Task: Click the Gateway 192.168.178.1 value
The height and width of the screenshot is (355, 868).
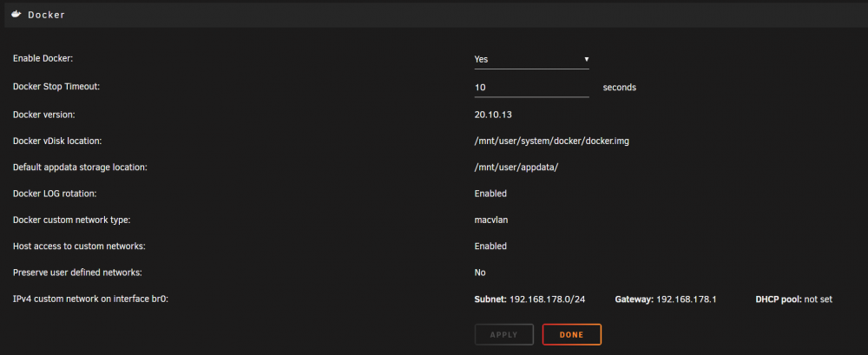Action: [x=666, y=299]
